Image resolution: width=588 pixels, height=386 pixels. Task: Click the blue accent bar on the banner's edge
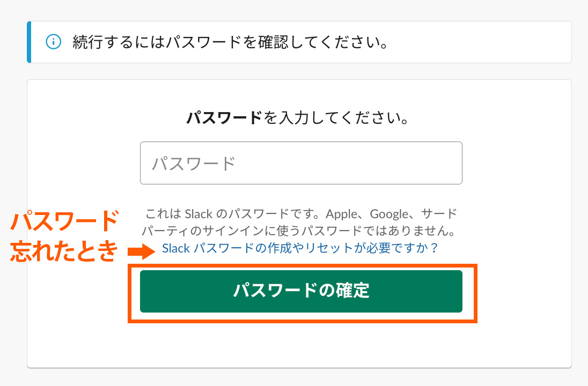(x=29, y=42)
